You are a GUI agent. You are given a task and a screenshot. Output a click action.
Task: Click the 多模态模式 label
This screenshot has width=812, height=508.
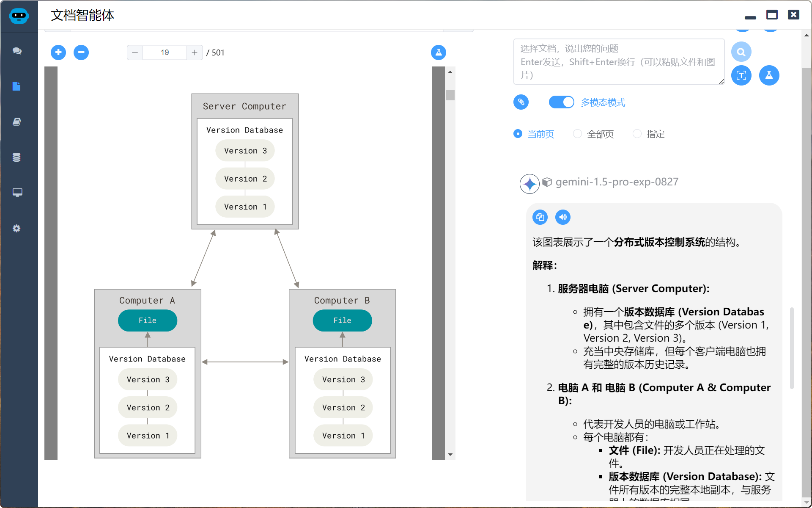pos(603,102)
